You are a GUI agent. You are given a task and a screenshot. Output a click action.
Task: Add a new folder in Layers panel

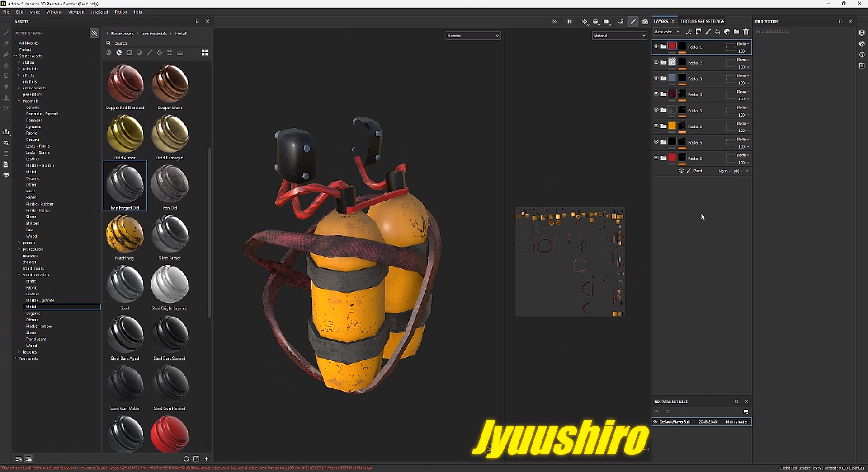[x=736, y=32]
